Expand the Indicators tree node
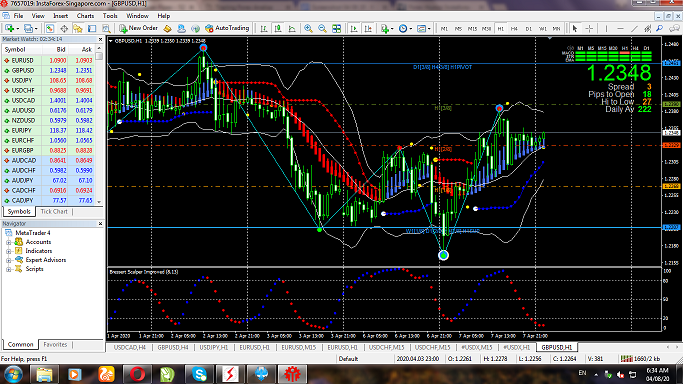 pyautogui.click(x=8, y=251)
